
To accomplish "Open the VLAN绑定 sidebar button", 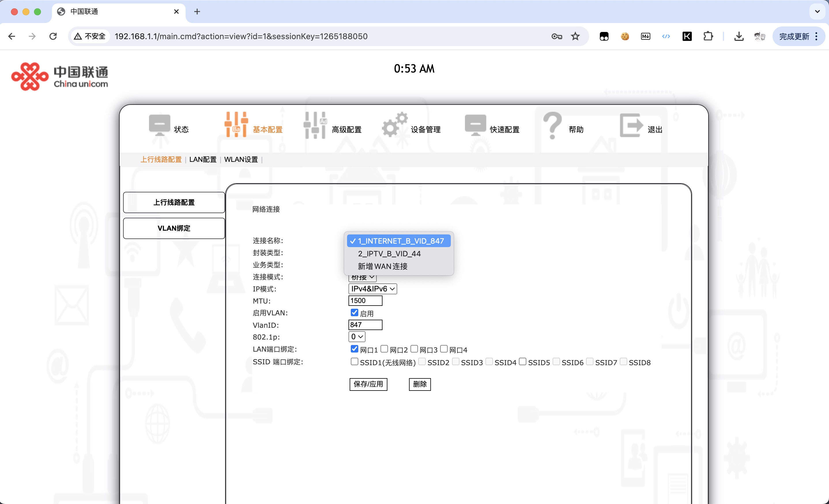I will pos(174,228).
